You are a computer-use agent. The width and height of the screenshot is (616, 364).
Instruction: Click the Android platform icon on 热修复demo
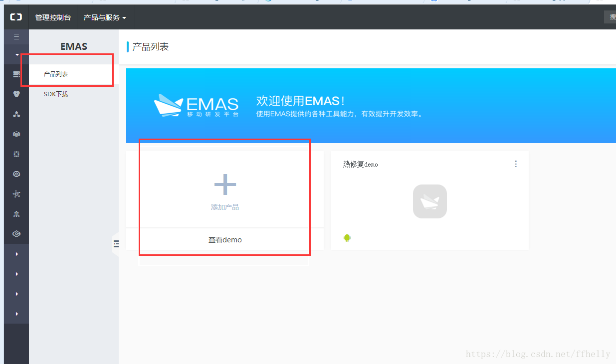click(x=347, y=238)
